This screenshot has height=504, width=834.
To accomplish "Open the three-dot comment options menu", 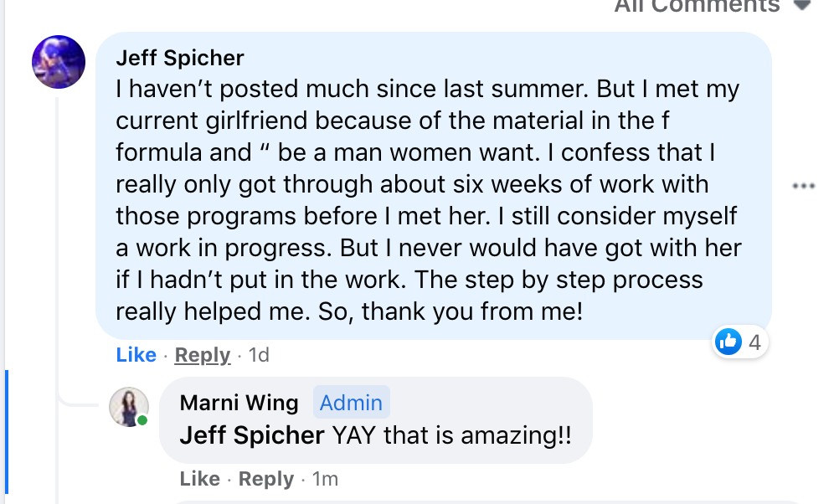I will click(x=803, y=186).
